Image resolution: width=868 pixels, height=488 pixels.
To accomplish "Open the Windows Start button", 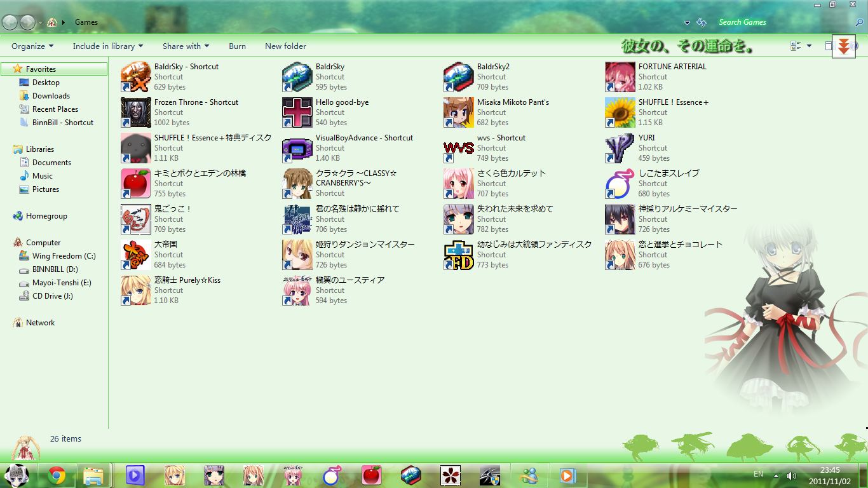I will 17,475.
